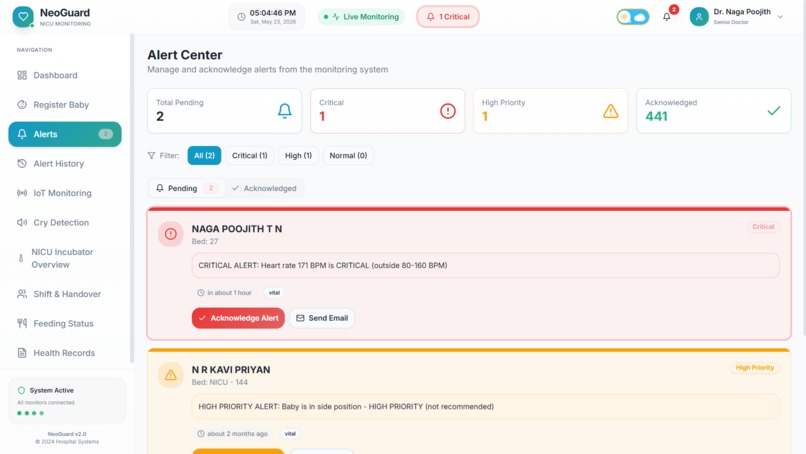Send Email for NAGA POOJITH T N alert
Image resolution: width=806 pixels, height=454 pixels.
pos(322,318)
